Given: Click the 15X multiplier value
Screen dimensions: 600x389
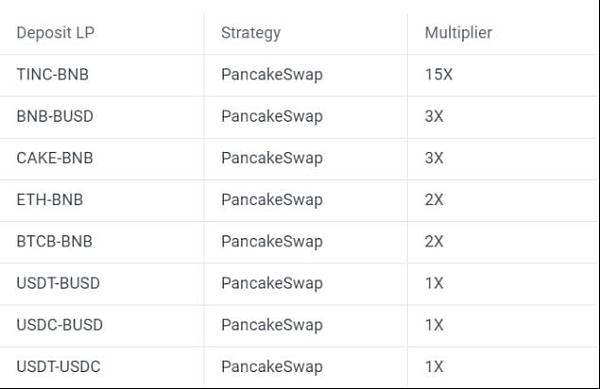Looking at the screenshot, I should coord(439,75).
